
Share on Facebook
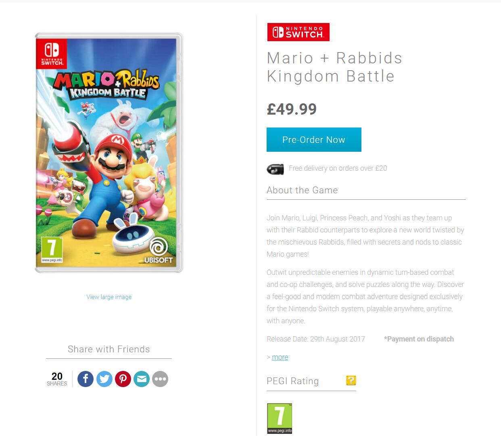(86, 379)
